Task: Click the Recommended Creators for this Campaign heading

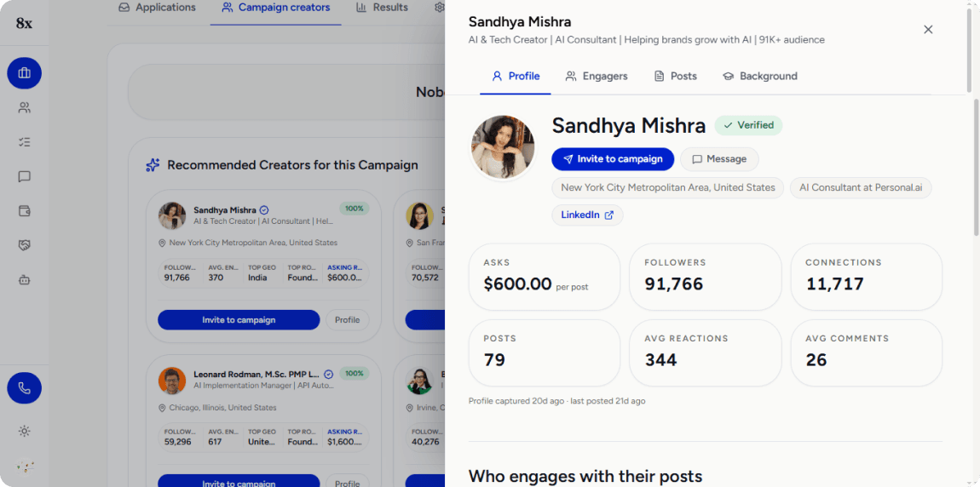Action: [292, 165]
